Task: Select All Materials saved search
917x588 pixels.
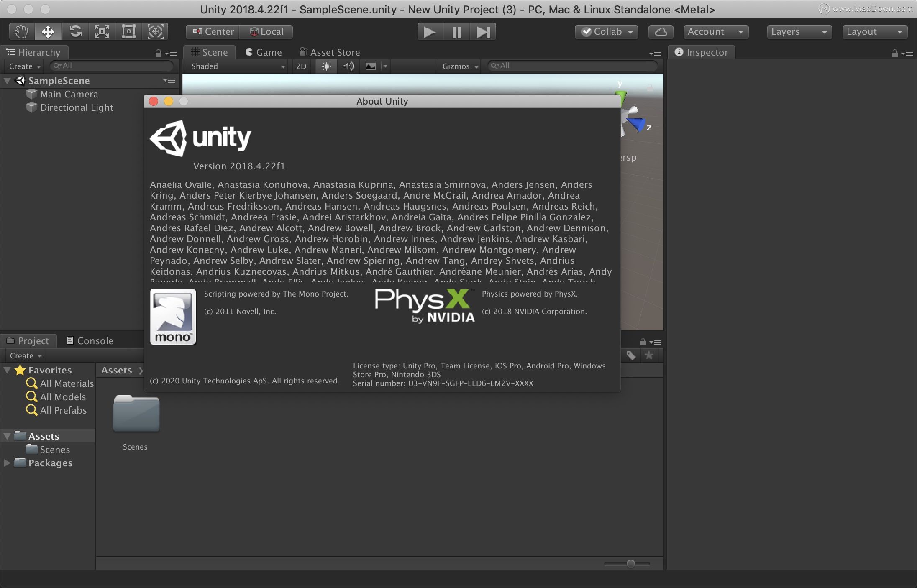Action: tap(60, 383)
